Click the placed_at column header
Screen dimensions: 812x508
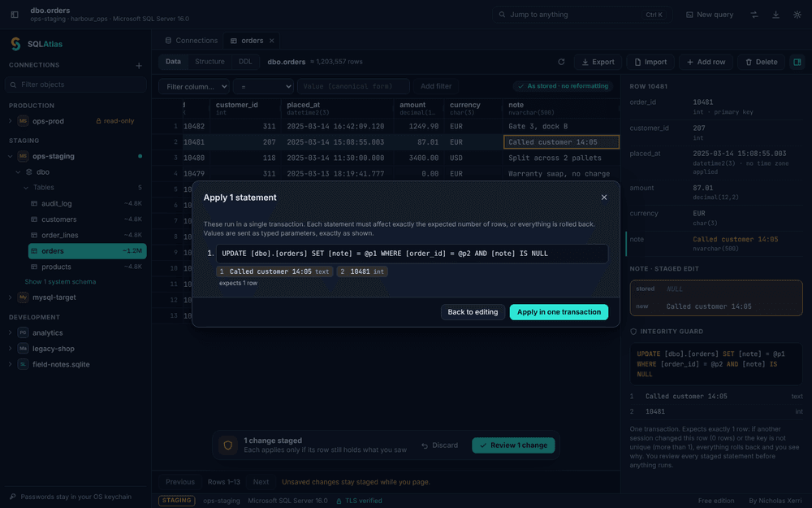point(337,108)
